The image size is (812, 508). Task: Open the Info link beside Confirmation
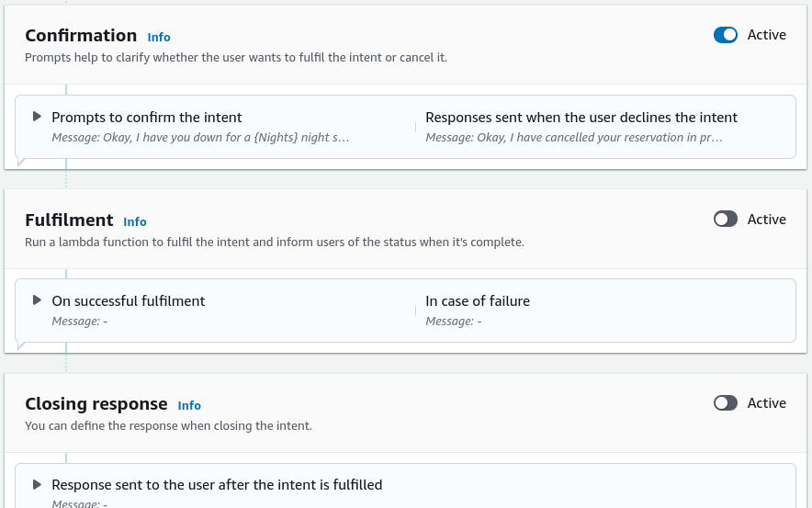159,38
